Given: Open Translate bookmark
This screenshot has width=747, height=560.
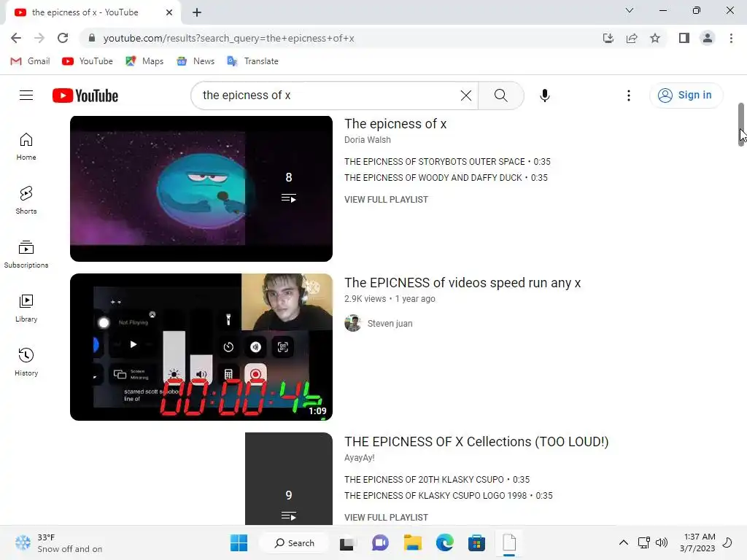Looking at the screenshot, I should [x=253, y=61].
